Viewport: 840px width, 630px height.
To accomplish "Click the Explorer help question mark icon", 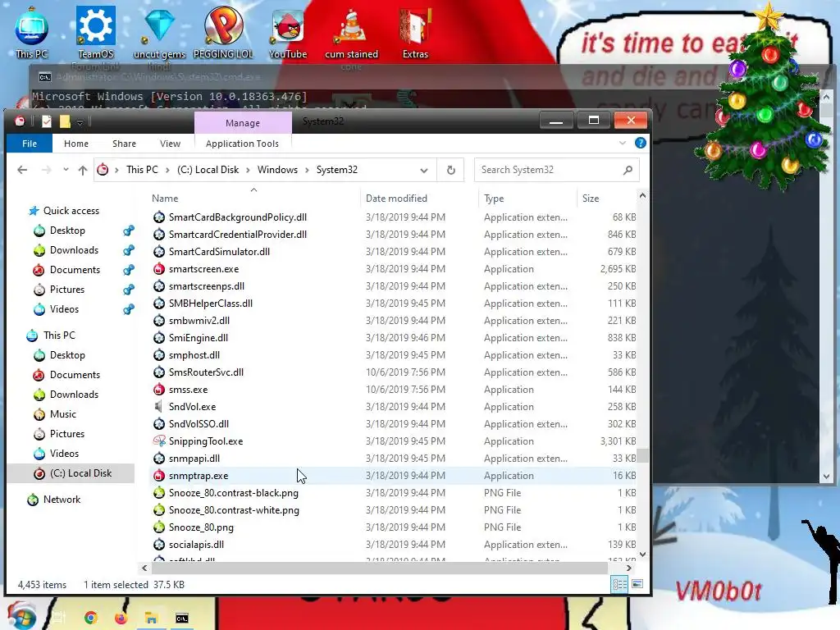I will point(640,143).
